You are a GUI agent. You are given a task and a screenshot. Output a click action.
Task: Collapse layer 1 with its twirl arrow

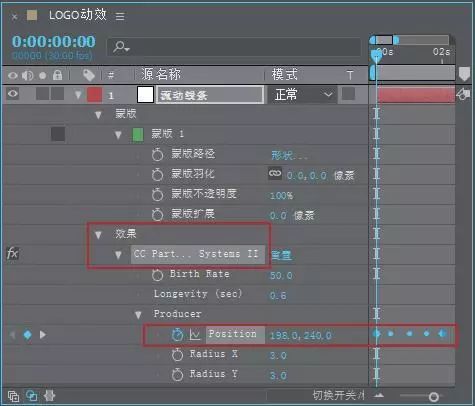[x=78, y=95]
